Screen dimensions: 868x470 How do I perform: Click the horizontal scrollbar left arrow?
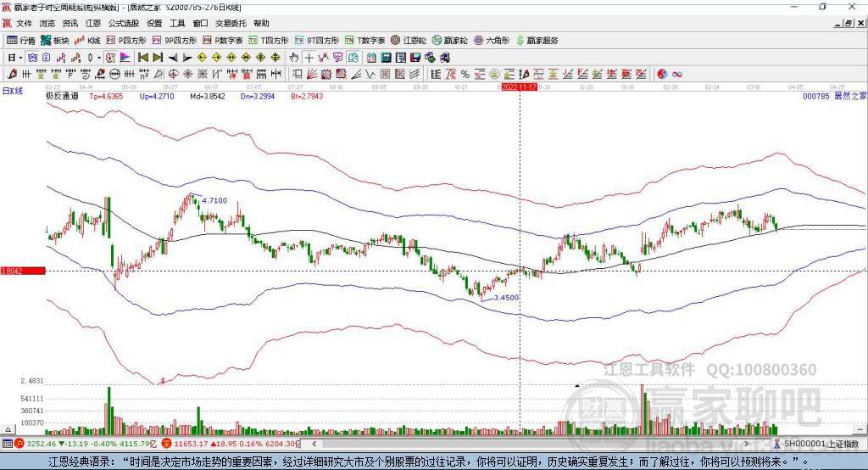click(314, 444)
